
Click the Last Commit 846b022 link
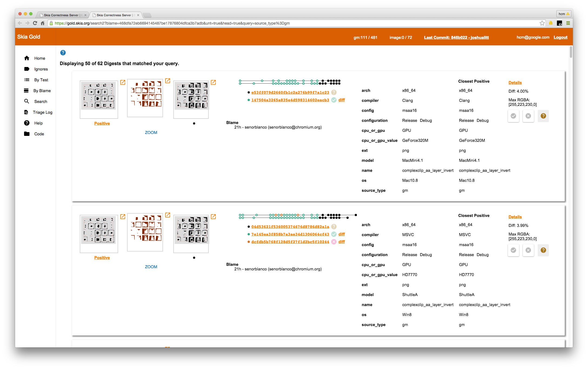click(456, 38)
